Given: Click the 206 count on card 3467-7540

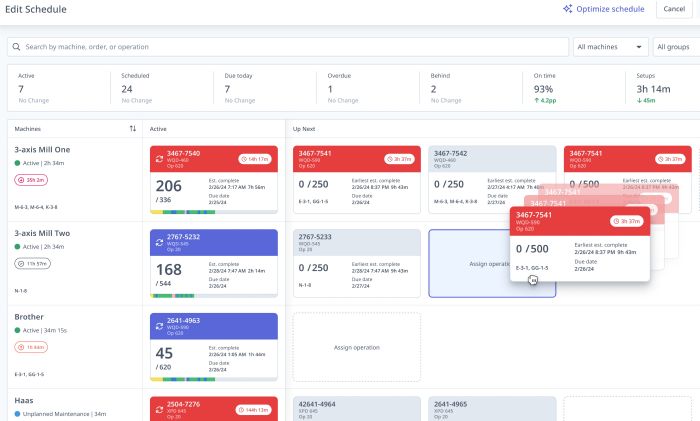Looking at the screenshot, I should pos(169,186).
